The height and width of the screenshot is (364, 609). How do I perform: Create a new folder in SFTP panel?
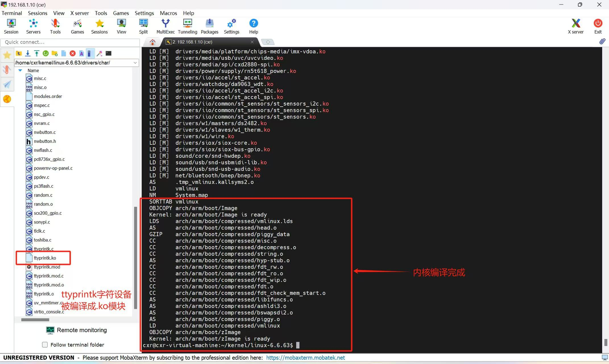coord(55,53)
